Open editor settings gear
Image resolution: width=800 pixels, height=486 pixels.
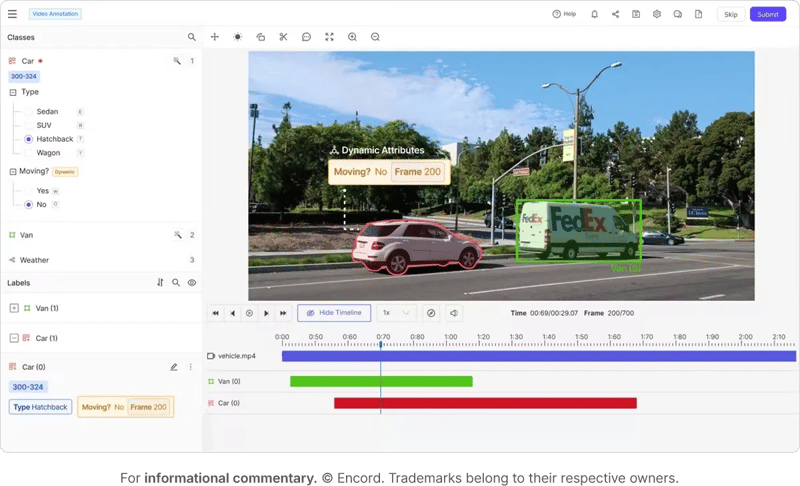pyautogui.click(x=657, y=14)
